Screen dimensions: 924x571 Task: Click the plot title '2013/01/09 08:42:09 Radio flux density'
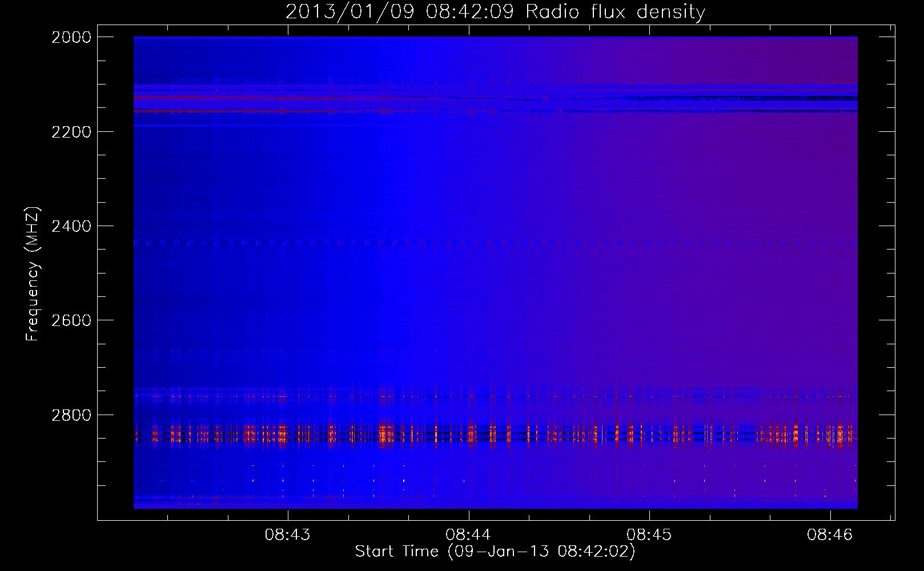coord(495,11)
